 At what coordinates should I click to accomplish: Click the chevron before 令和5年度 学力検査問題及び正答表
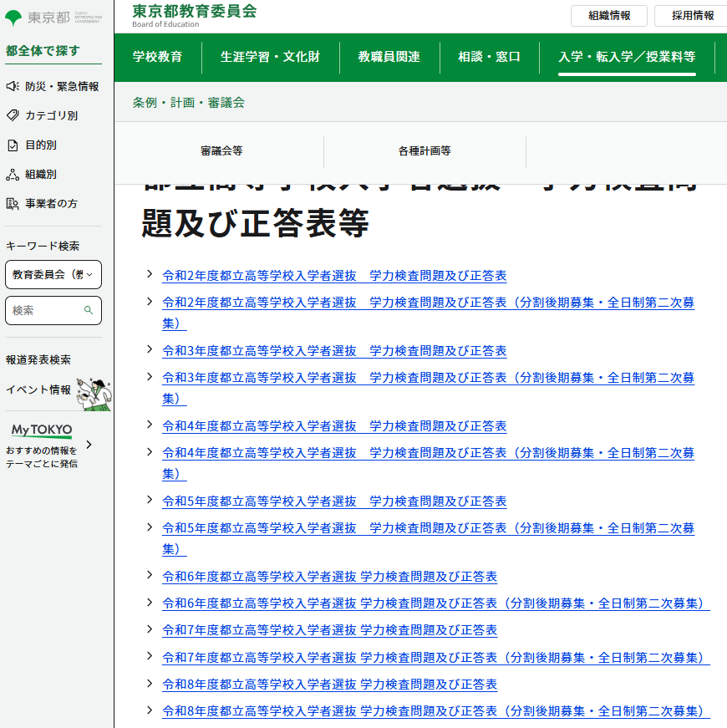[150, 500]
